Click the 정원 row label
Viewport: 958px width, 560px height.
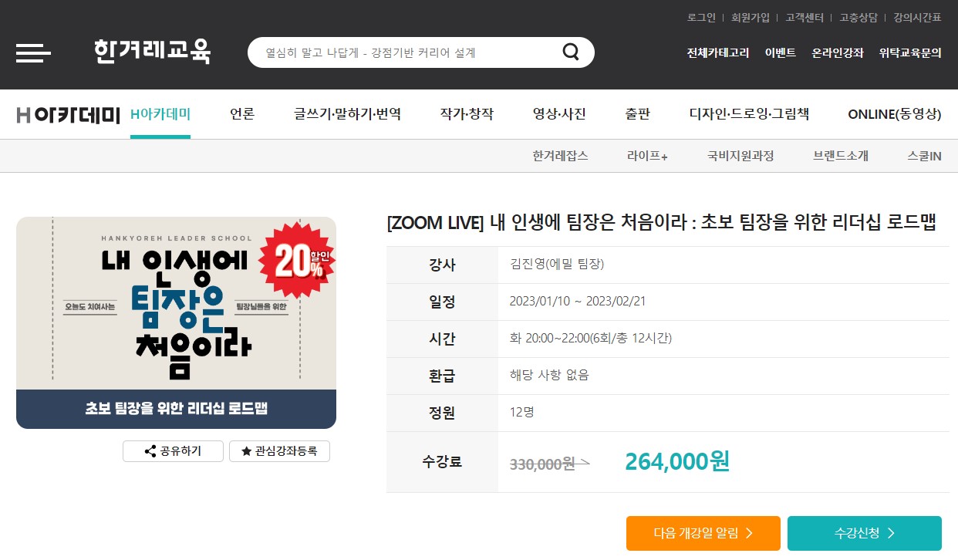pyautogui.click(x=442, y=413)
